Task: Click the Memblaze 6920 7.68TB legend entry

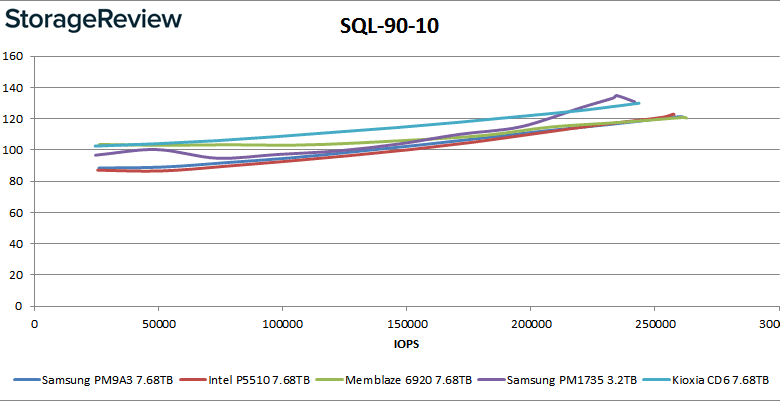Action: (394, 381)
